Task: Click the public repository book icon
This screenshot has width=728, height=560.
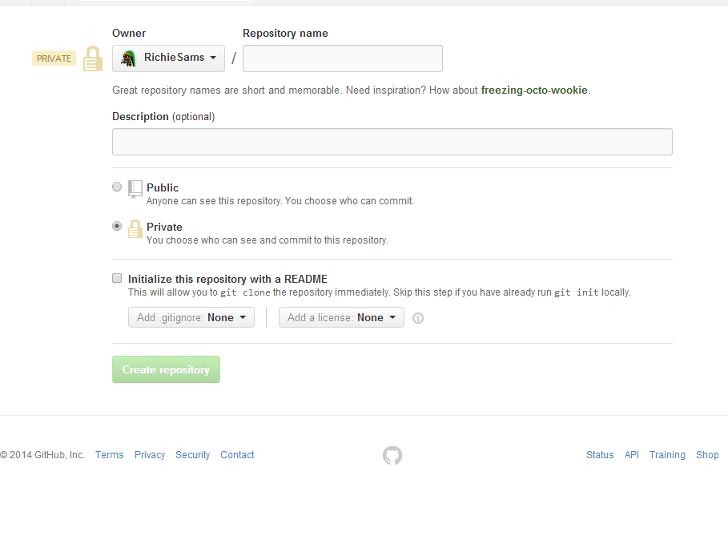Action: 135,189
